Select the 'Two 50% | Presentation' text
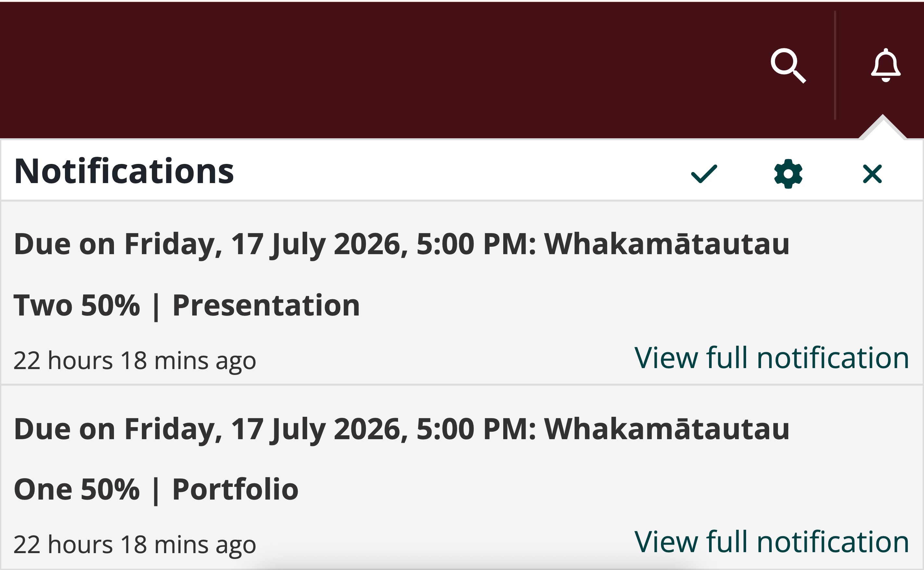 tap(187, 306)
